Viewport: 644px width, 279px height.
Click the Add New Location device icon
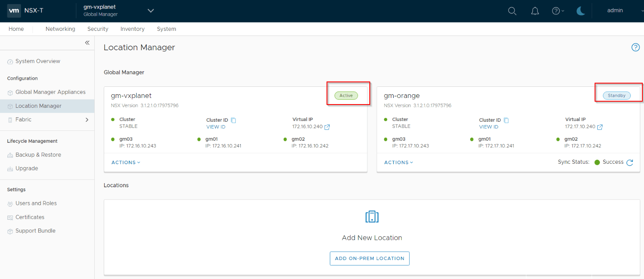[372, 217]
